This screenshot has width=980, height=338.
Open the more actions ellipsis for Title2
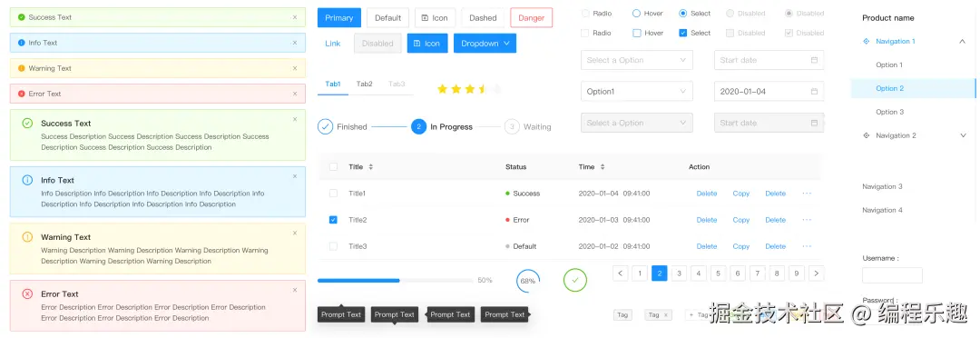click(x=807, y=220)
